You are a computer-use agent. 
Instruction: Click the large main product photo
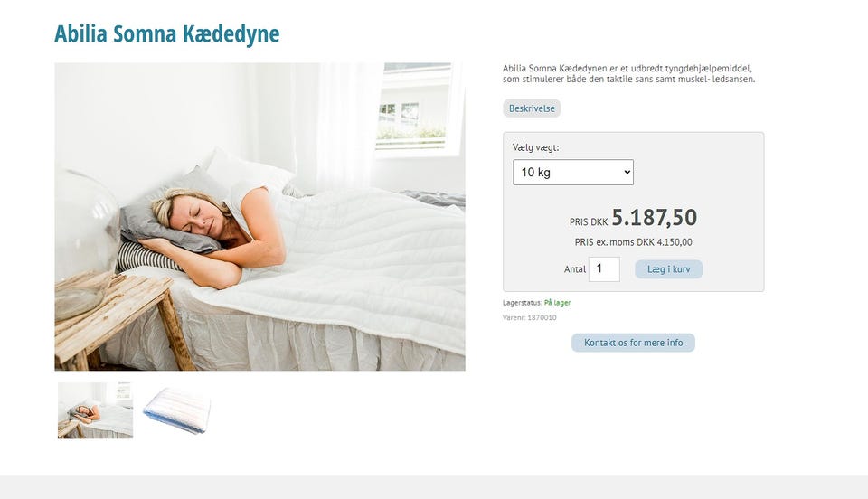(x=259, y=216)
